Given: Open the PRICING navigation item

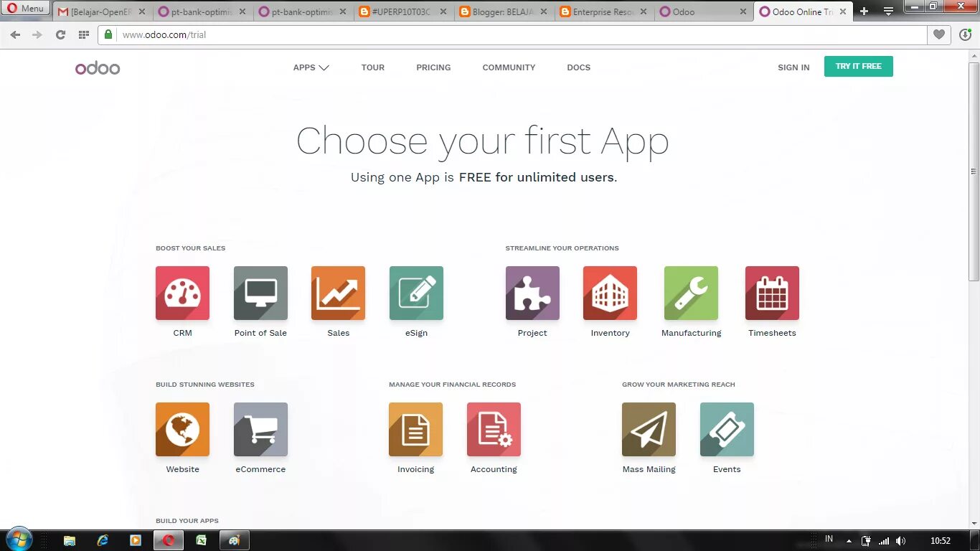Looking at the screenshot, I should (x=433, y=67).
